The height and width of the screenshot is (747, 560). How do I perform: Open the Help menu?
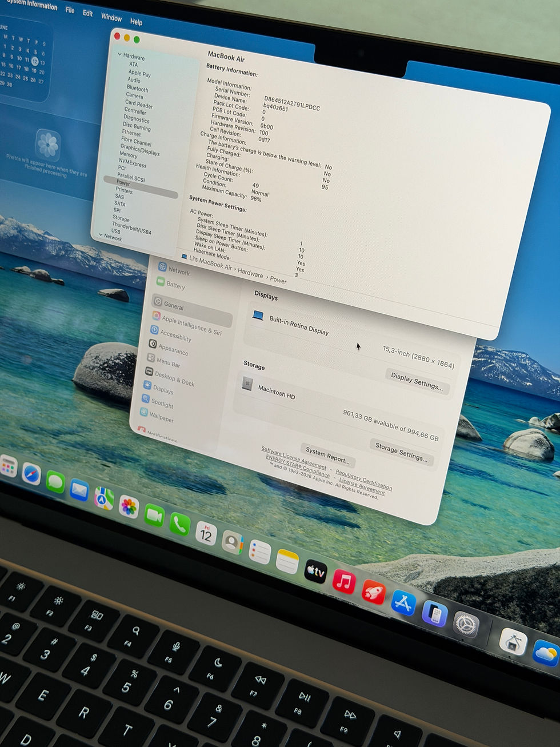[136, 22]
